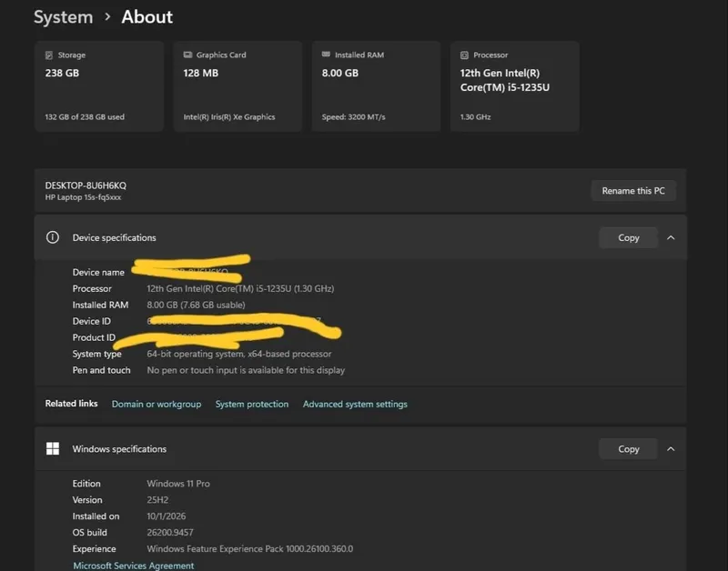Click the Storage card icon
Viewport: 728px width, 571px height.
pos(49,55)
